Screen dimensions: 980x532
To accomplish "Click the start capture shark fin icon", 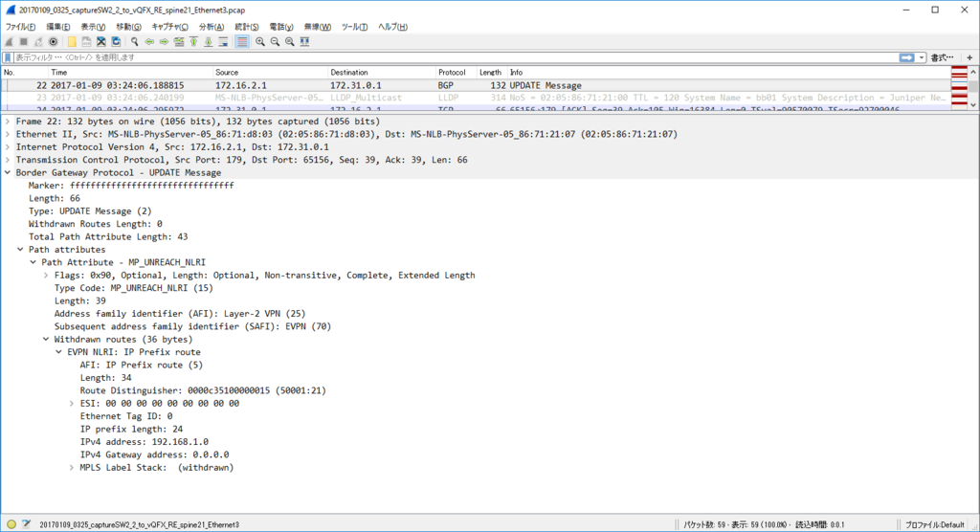I will coord(9,42).
